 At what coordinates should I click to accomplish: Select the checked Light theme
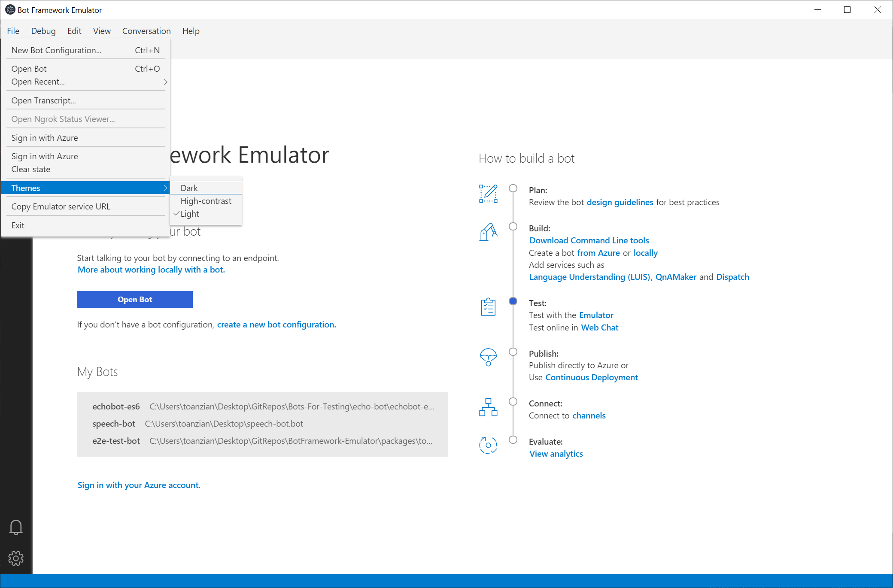[x=206, y=214]
